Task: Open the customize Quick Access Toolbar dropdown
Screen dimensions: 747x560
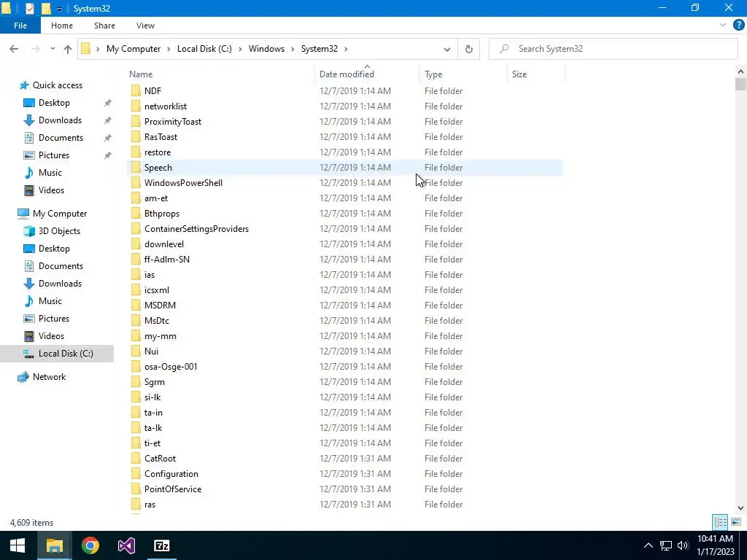Action: [59, 9]
